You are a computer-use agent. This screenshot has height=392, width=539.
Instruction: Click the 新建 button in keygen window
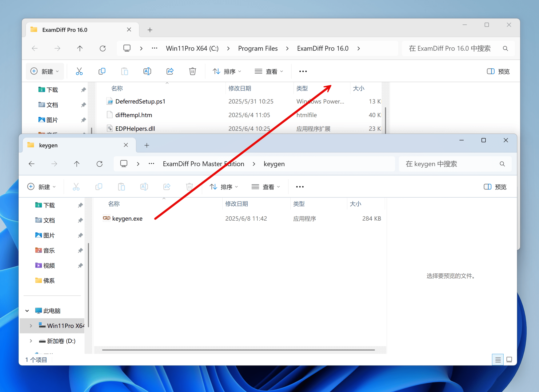tap(42, 187)
